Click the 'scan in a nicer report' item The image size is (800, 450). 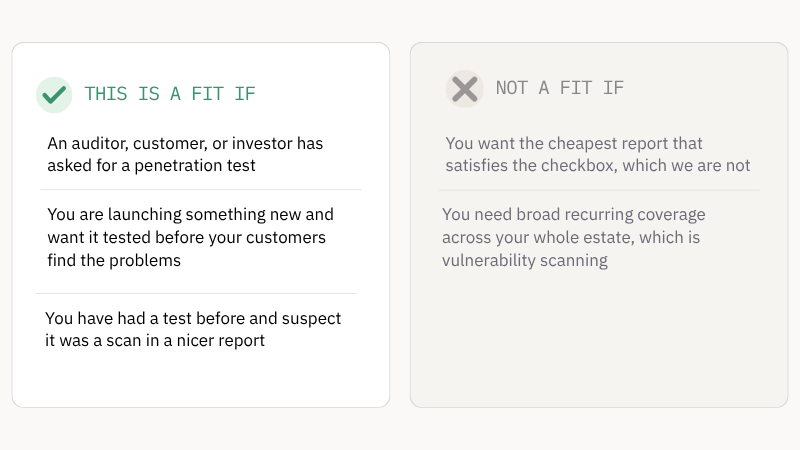pyautogui.click(x=193, y=329)
